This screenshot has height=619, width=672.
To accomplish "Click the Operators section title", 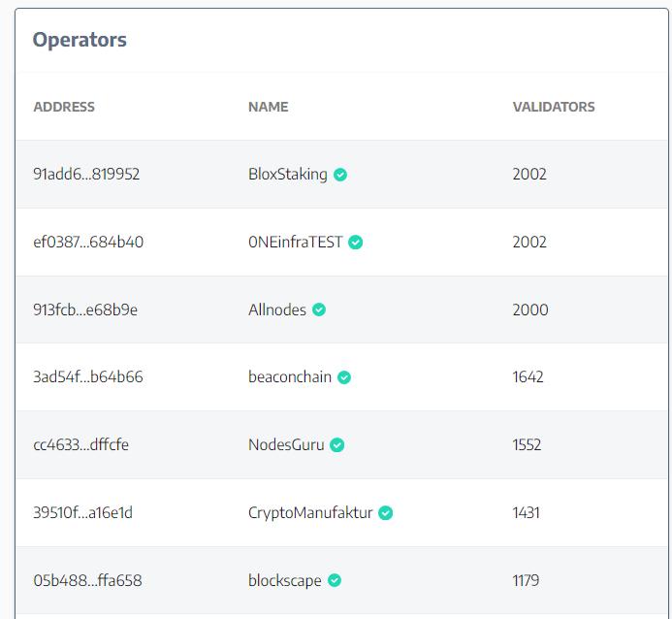I will click(x=80, y=40).
